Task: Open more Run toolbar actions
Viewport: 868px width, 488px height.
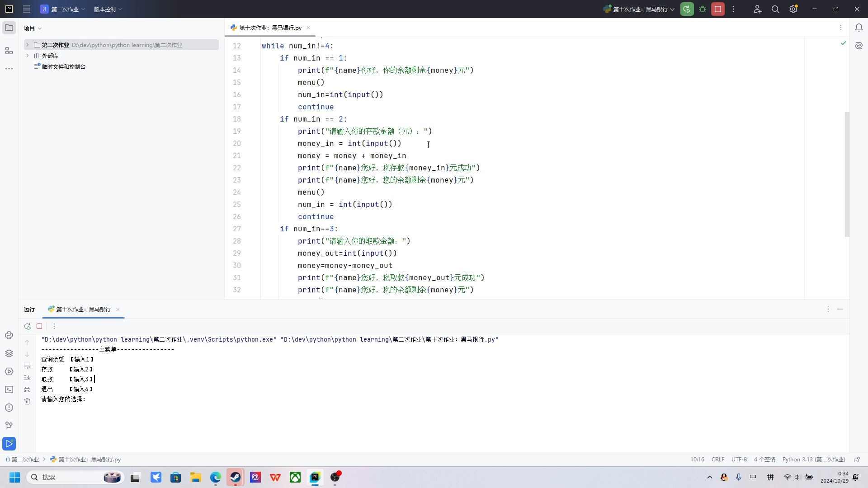Action: pos(54,326)
